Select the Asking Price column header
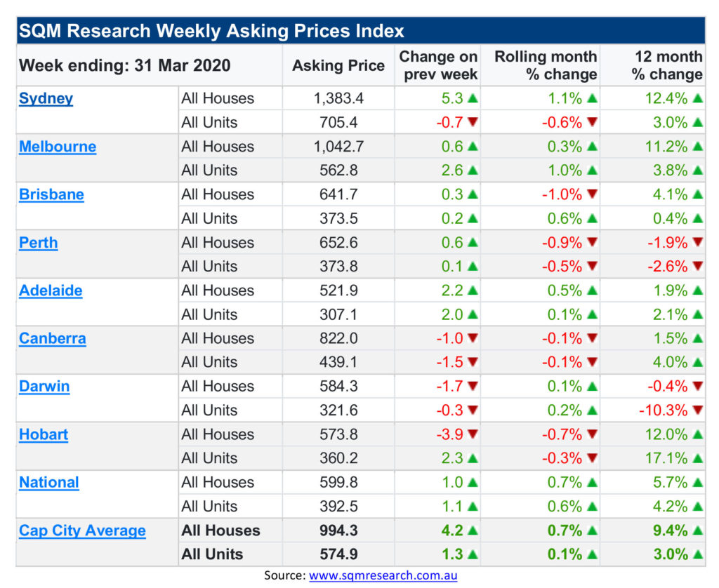Image resolution: width=719 pixels, height=588 pixels. point(338,65)
